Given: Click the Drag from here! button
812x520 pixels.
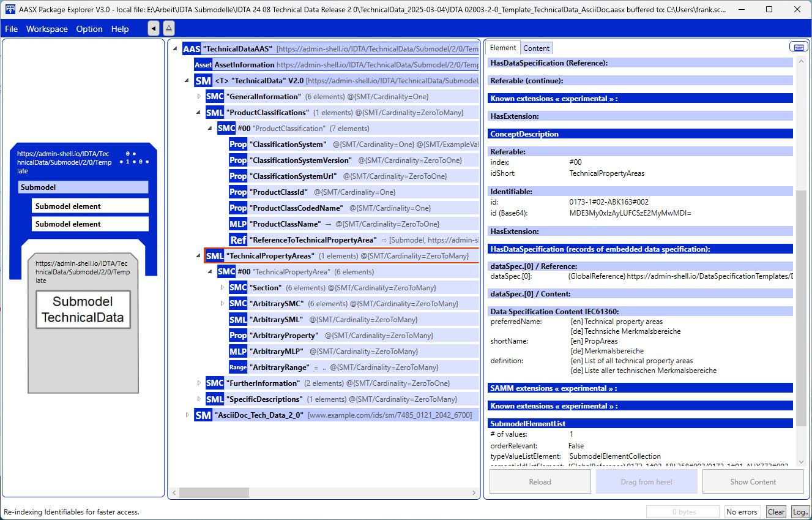Looking at the screenshot, I should [x=647, y=482].
